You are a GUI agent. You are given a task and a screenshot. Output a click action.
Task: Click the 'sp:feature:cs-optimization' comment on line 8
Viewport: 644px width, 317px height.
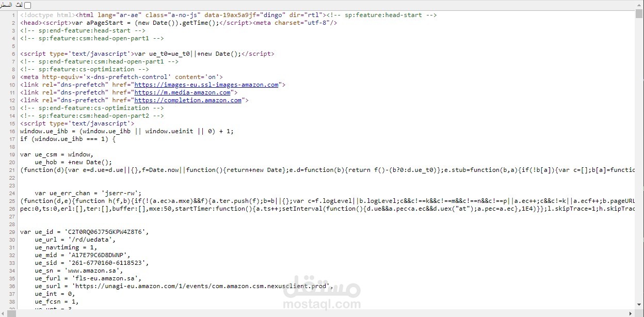click(x=85, y=69)
